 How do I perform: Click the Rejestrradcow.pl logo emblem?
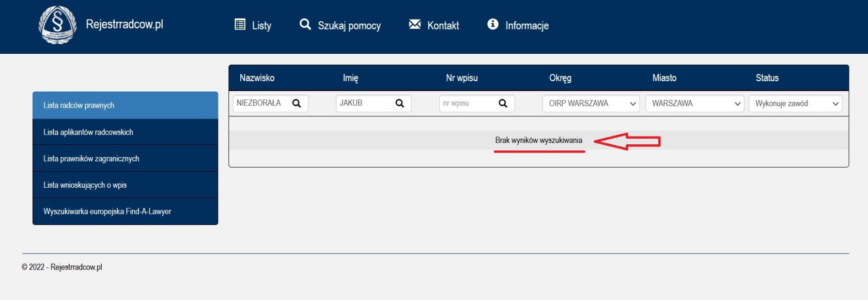click(x=57, y=24)
